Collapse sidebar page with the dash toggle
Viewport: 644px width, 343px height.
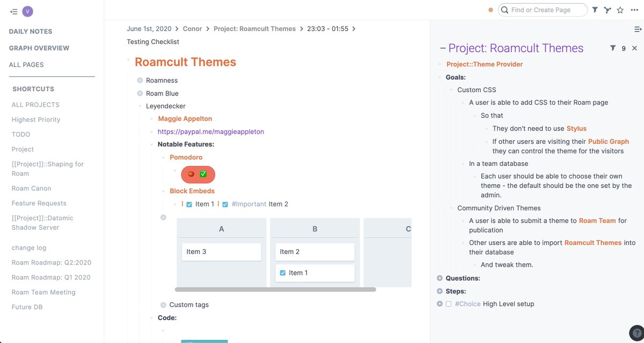tap(443, 48)
